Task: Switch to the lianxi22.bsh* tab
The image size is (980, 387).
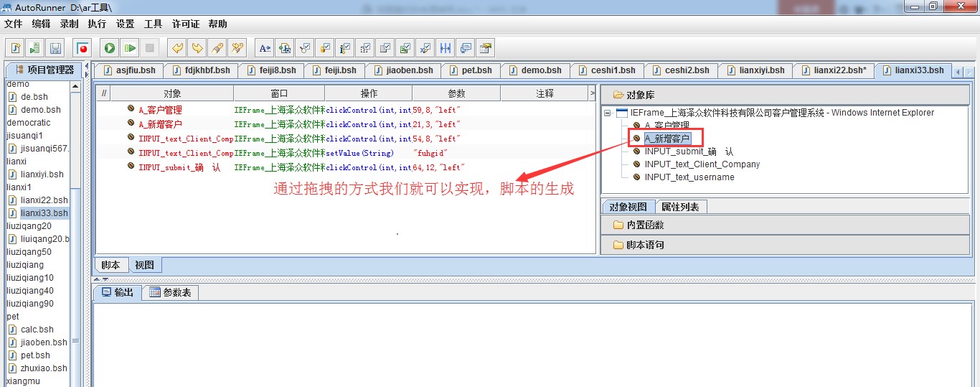Action: [832, 70]
